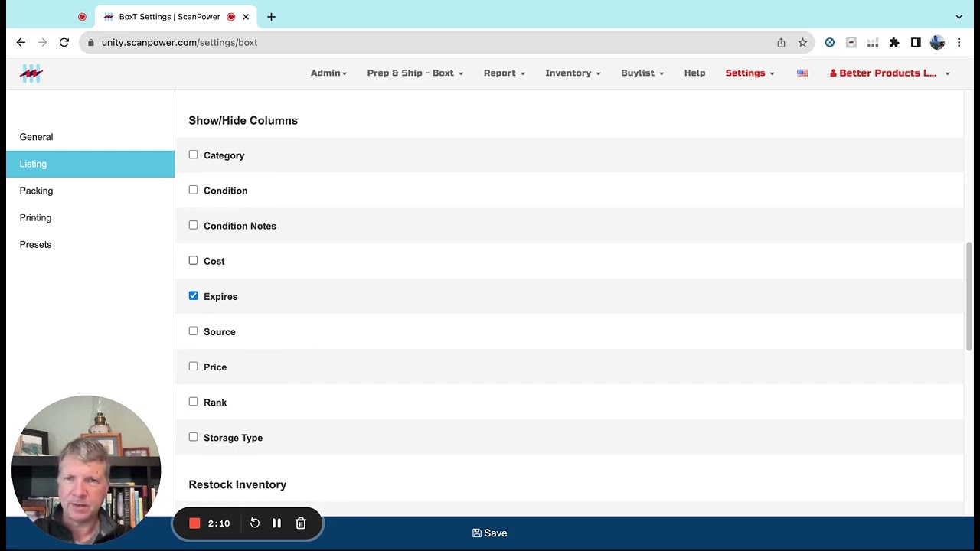Bookmark page with the star icon
The height and width of the screenshot is (551, 980).
(802, 43)
